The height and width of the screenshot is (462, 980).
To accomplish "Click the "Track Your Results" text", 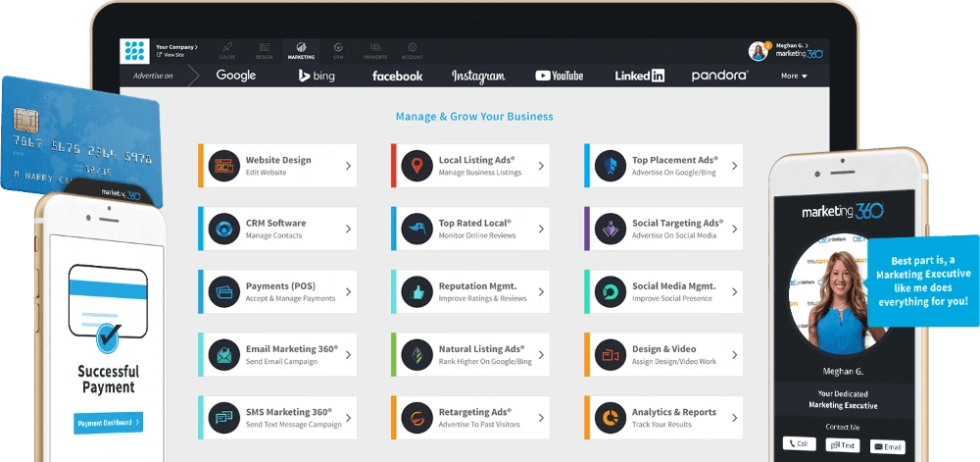I will pyautogui.click(x=661, y=425).
